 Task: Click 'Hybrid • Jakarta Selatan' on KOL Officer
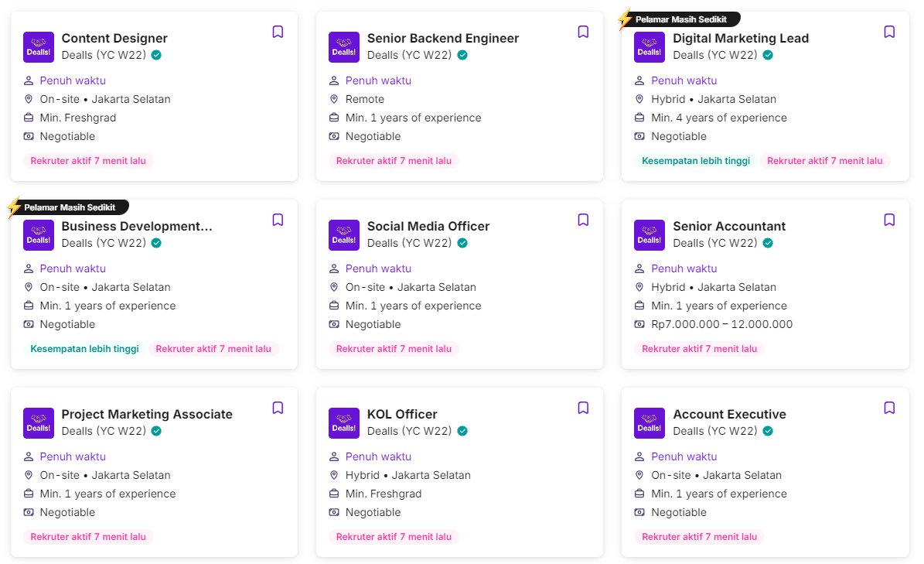407,475
